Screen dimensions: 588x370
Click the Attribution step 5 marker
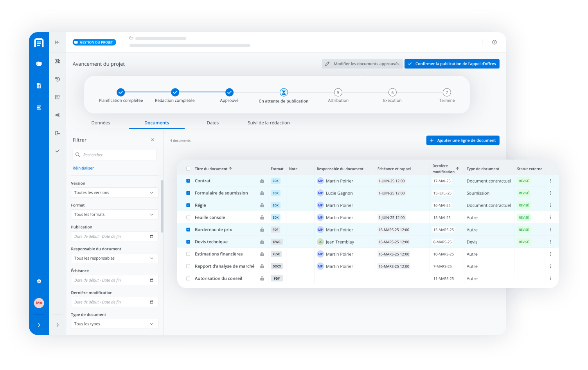(338, 93)
